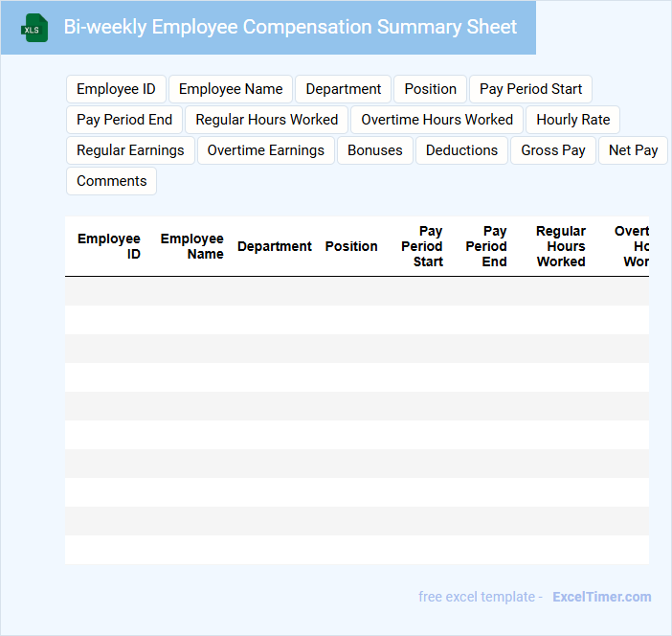Choose the Regular Earnings tag
Image resolution: width=672 pixels, height=636 pixels.
pyautogui.click(x=130, y=150)
